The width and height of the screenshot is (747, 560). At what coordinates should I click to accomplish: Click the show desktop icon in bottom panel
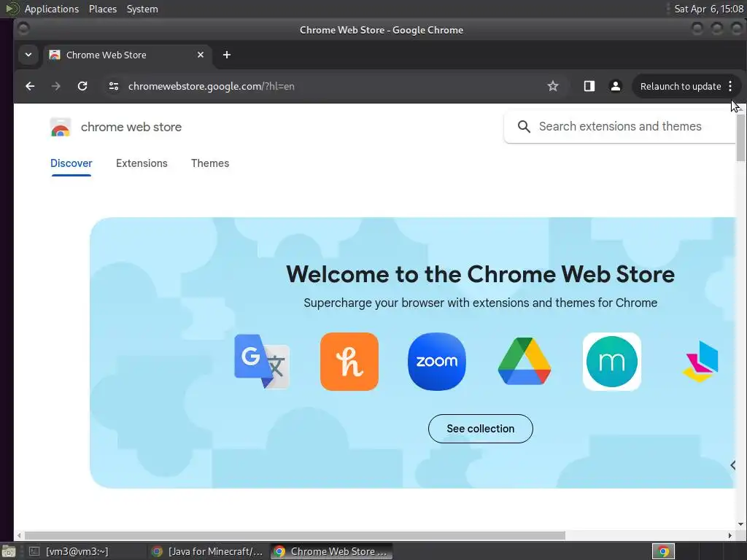[x=9, y=551]
